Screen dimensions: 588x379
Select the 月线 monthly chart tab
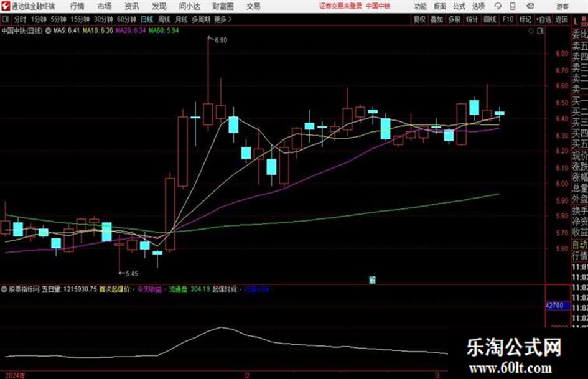[x=182, y=19]
